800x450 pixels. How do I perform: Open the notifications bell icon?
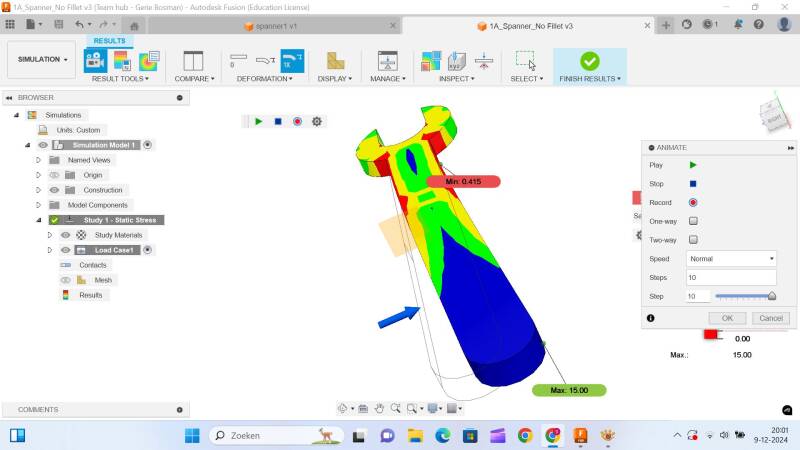(x=738, y=24)
